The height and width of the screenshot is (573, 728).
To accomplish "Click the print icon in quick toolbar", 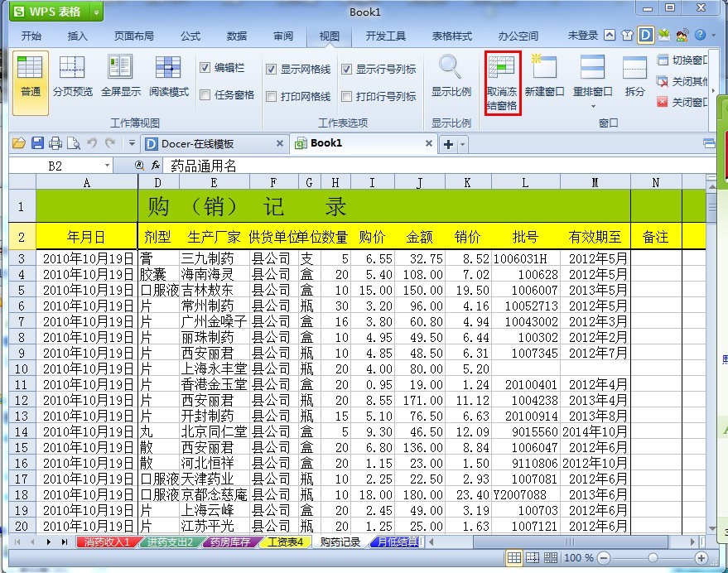I will tap(55, 143).
